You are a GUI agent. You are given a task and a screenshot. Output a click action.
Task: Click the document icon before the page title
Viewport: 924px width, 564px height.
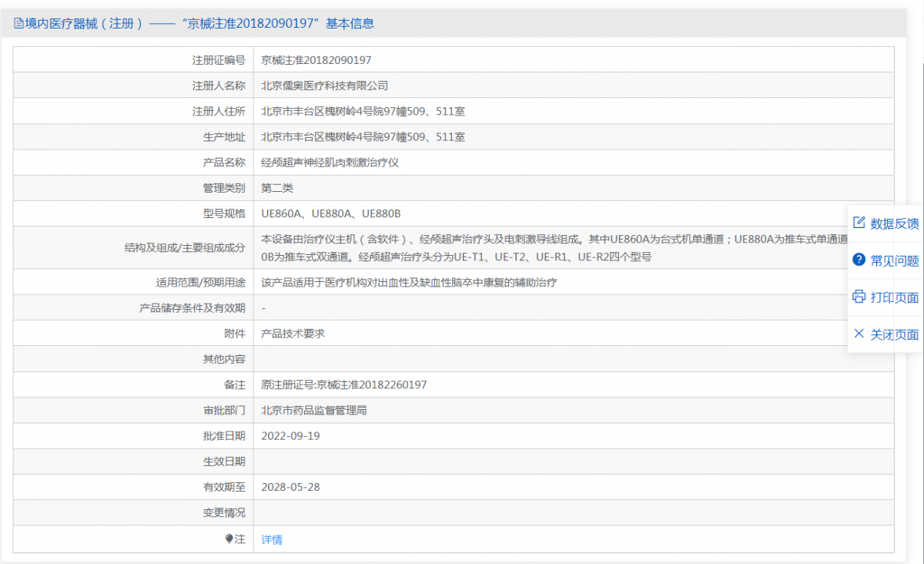[17, 24]
